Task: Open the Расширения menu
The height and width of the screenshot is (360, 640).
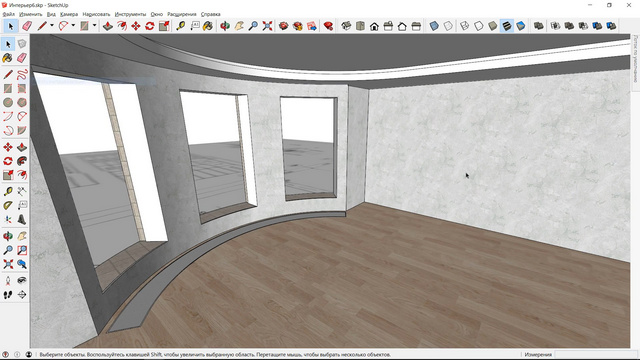Action: 182,14
